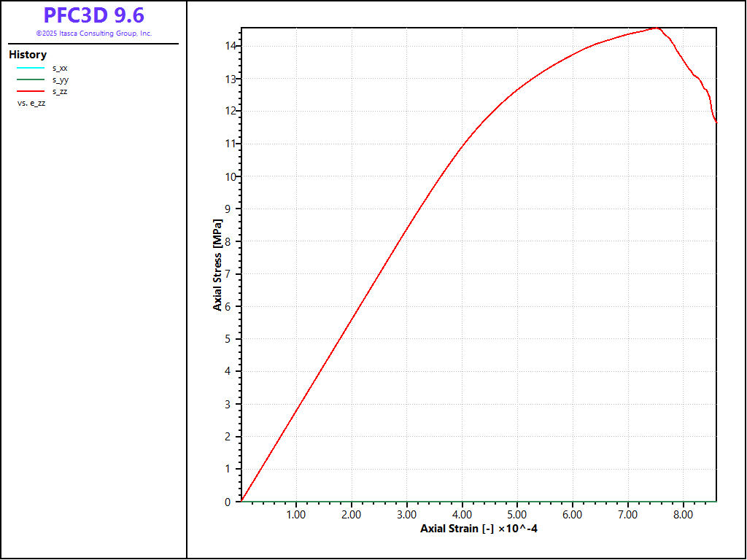Select the s_zz legend label

pyautogui.click(x=60, y=92)
